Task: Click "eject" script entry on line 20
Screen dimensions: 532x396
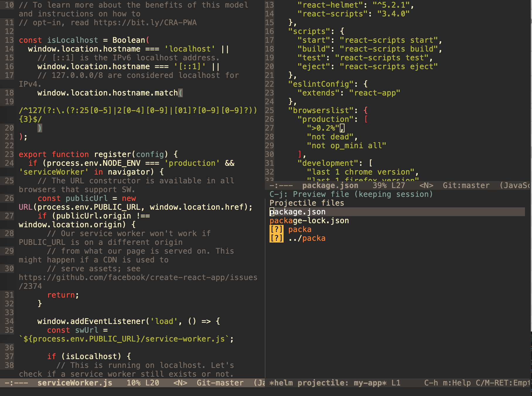Action: click(368, 66)
